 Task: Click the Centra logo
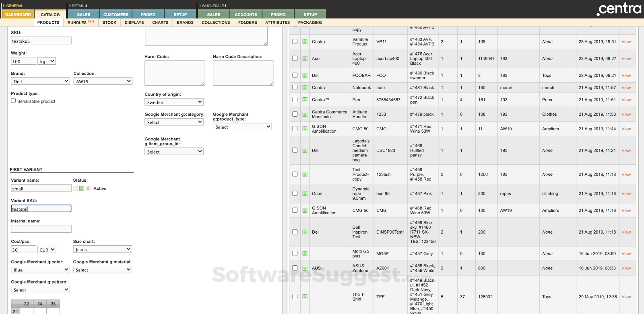[619, 9]
